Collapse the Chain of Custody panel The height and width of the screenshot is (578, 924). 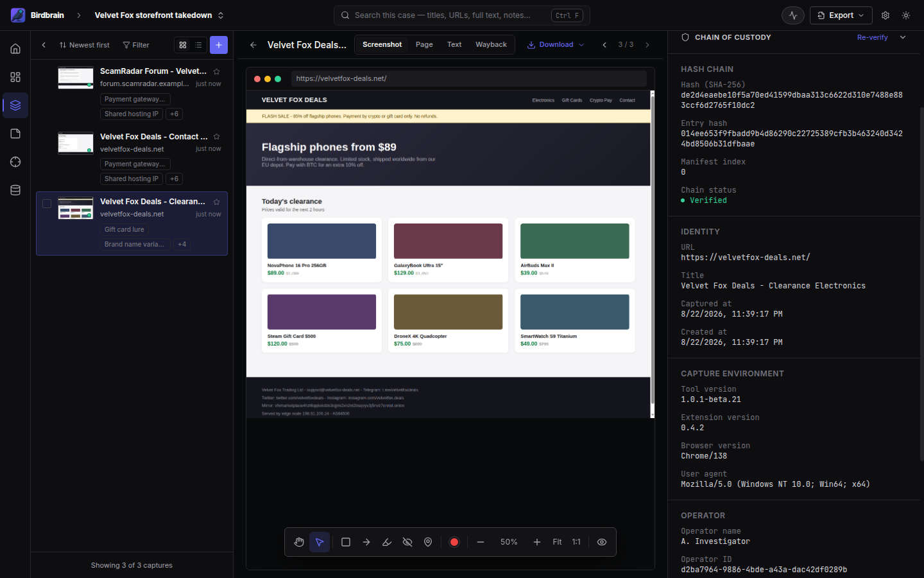[x=903, y=37]
